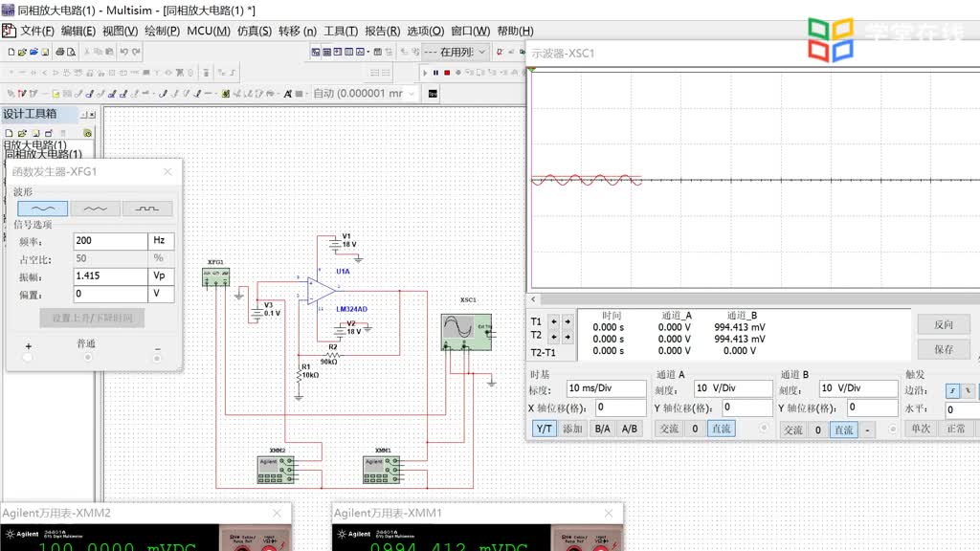Select triangle waveform in function generator
Viewport: 980px width, 551px height.
coord(95,209)
